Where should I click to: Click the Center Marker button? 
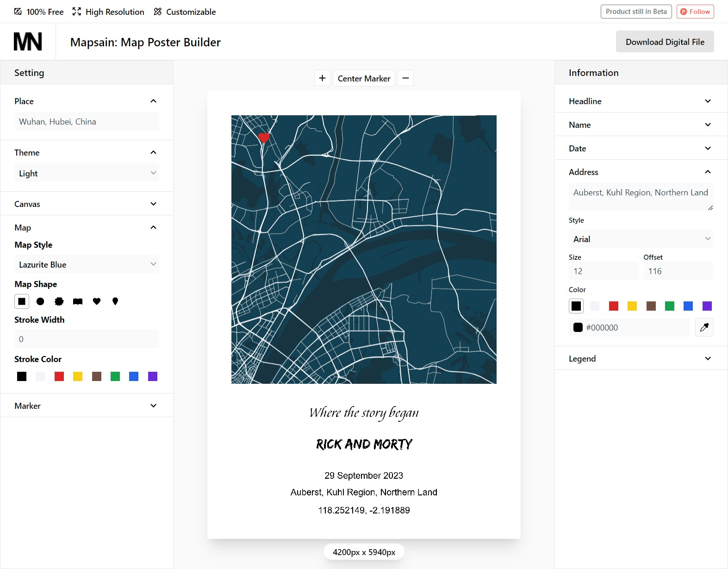pos(364,78)
